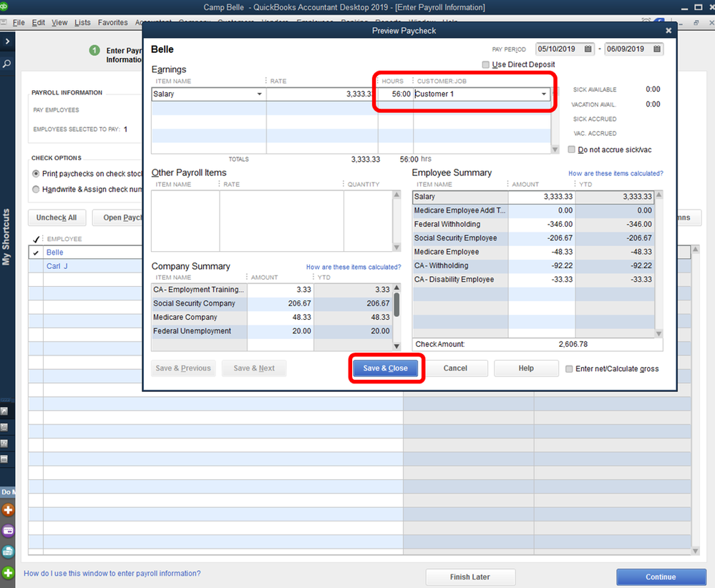Click the Continue button
Screen dimensions: 715x588
[x=661, y=577]
